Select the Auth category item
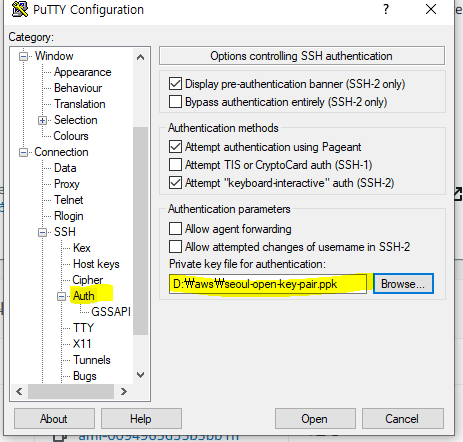The image size is (463, 442). point(84,296)
